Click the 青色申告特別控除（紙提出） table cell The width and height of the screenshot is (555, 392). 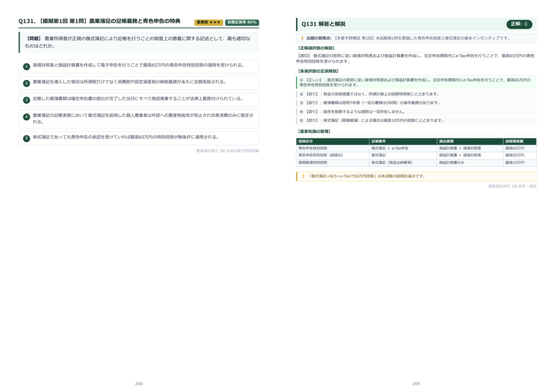tap(333, 155)
